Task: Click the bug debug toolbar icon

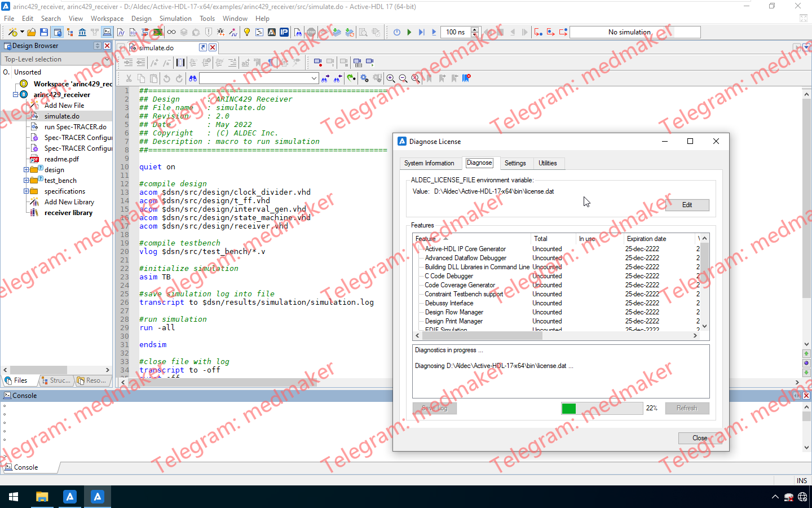Action: coord(220,32)
